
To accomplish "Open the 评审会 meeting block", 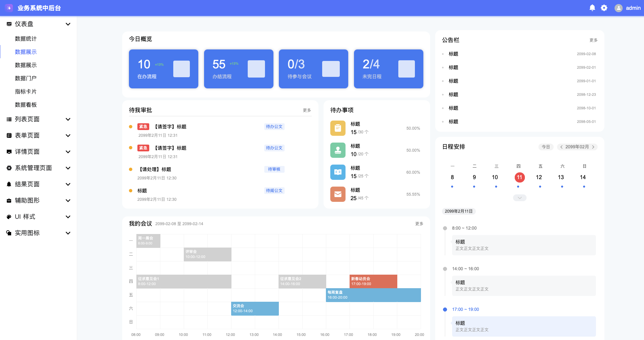I will [x=207, y=254].
